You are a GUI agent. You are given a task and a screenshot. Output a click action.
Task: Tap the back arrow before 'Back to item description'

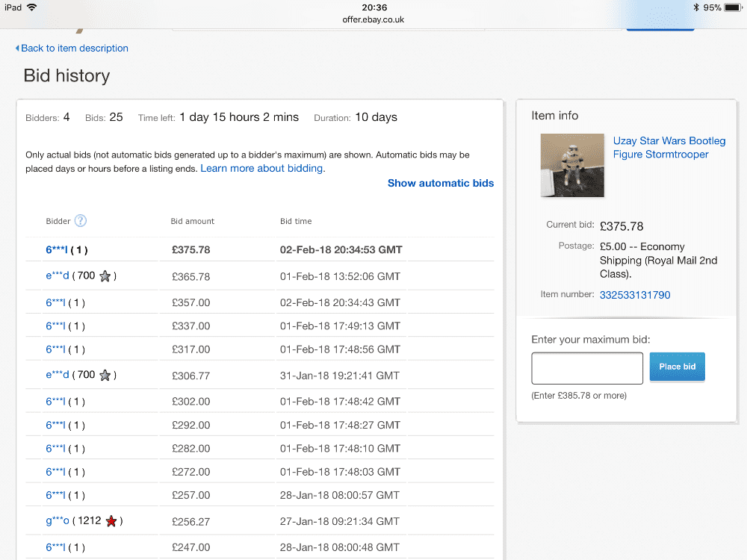[17, 49]
